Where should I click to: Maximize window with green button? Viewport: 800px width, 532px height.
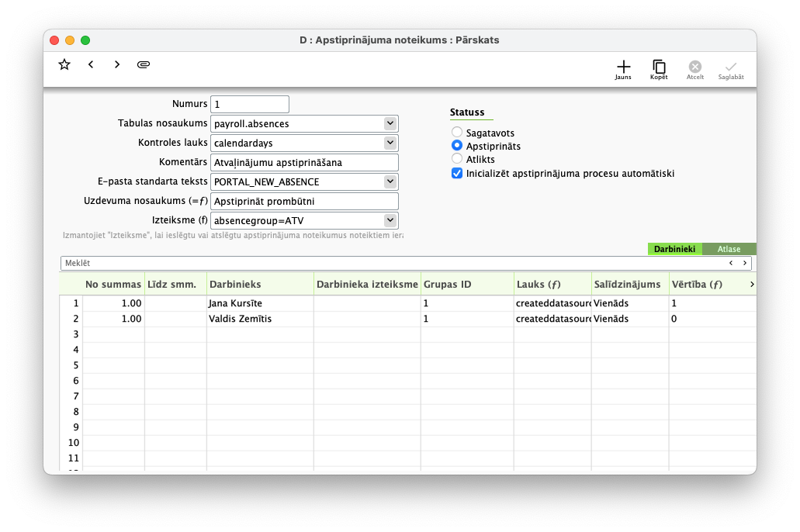point(85,40)
